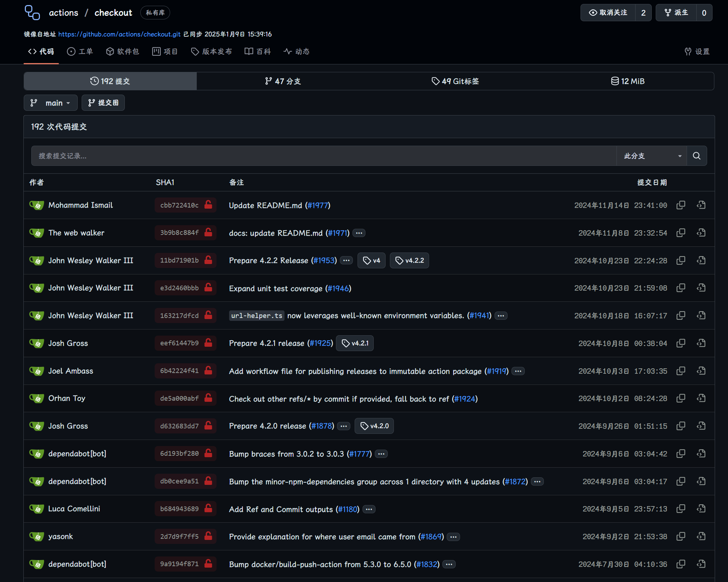The width and height of the screenshot is (728, 582).
Task: Open the commit graph (提交图) button
Action: click(x=103, y=103)
